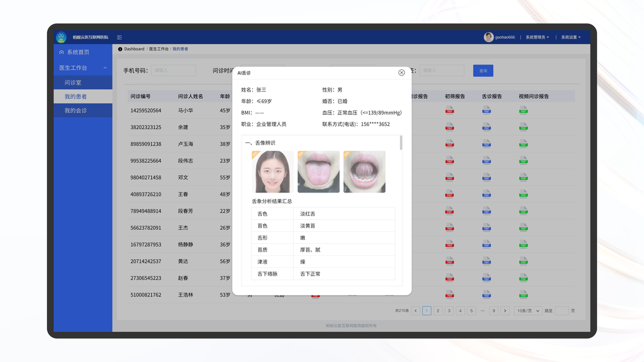644x362 pixels.
Task: Open 初筛报告 PDF for 段春芳
Action: 449,211
